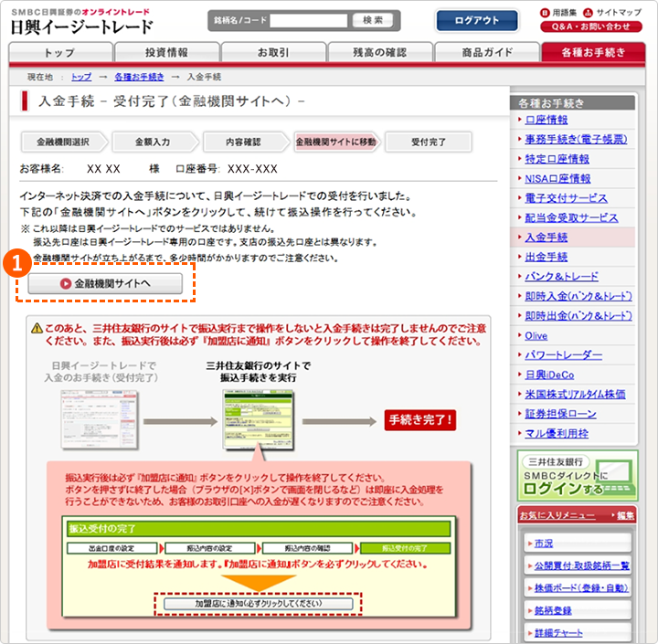Open お気に入りメニュー heading link

(557, 515)
